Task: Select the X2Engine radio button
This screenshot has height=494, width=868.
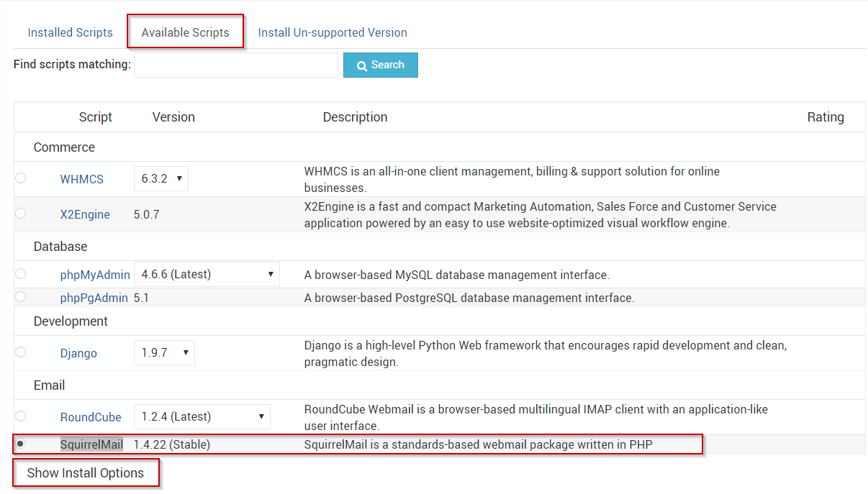Action: (x=20, y=213)
